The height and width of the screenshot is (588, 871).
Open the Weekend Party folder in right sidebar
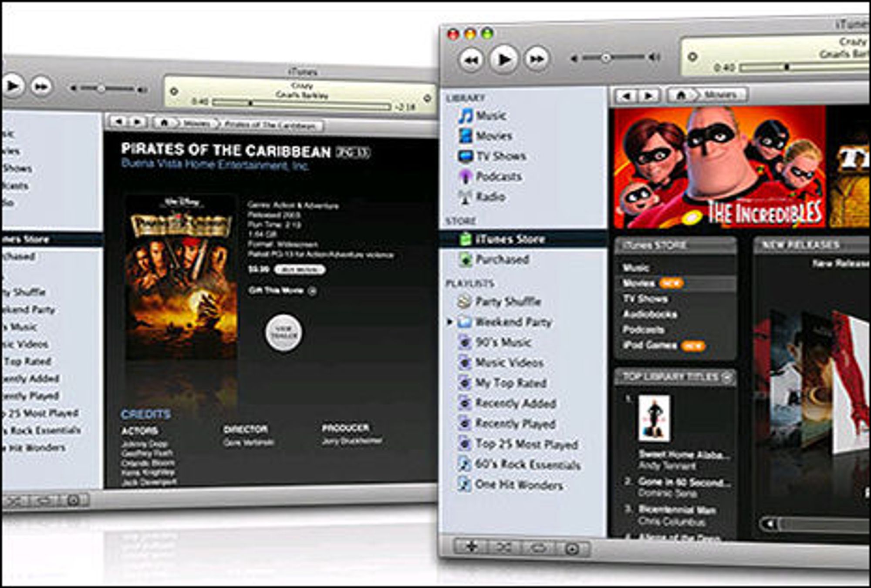[505, 322]
